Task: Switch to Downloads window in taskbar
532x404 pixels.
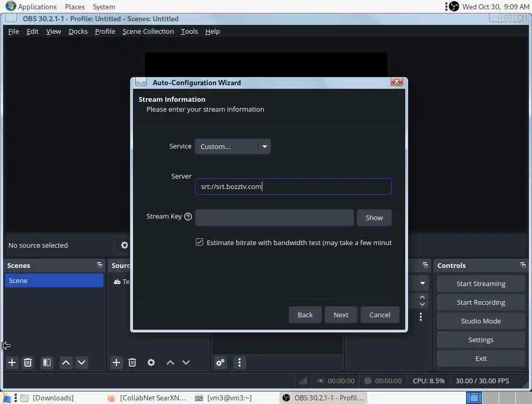Action: [47, 398]
